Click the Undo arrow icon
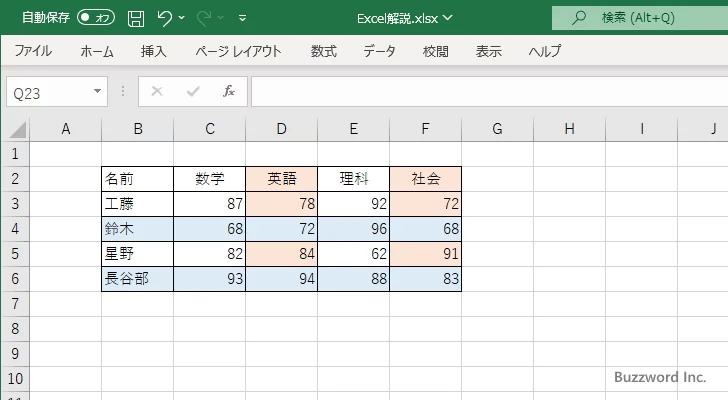728x400 pixels. [164, 18]
